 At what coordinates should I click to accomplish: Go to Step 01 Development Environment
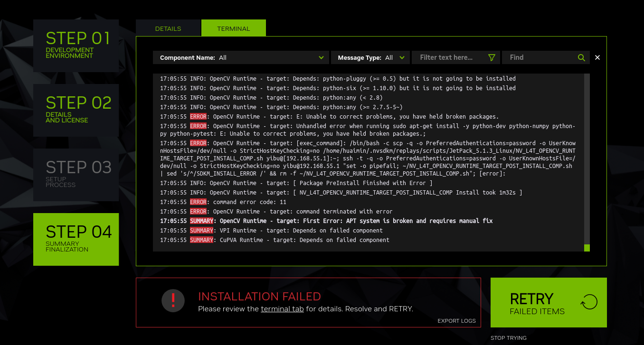tap(76, 46)
